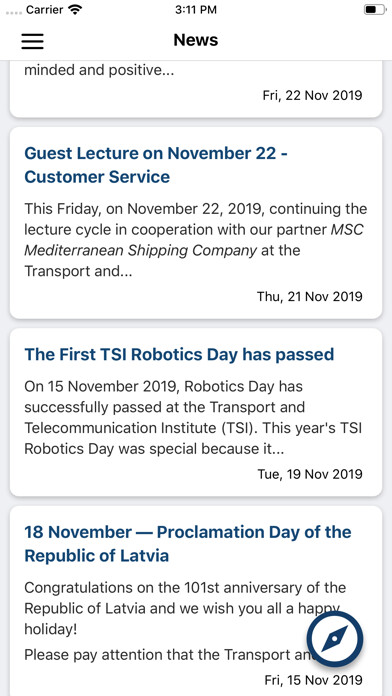
Task: Tap the Wi-Fi status icon
Action: pos(76,9)
